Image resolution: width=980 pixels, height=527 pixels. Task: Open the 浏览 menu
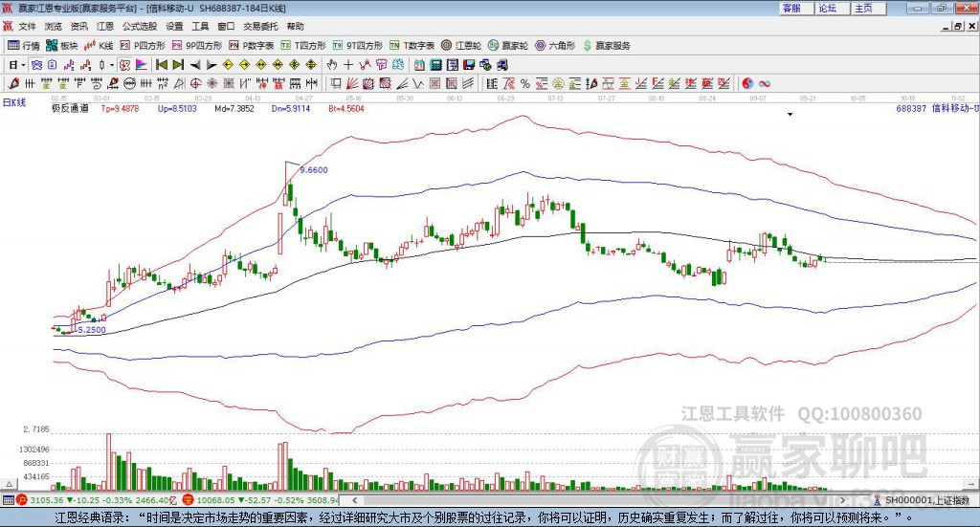pyautogui.click(x=54, y=26)
